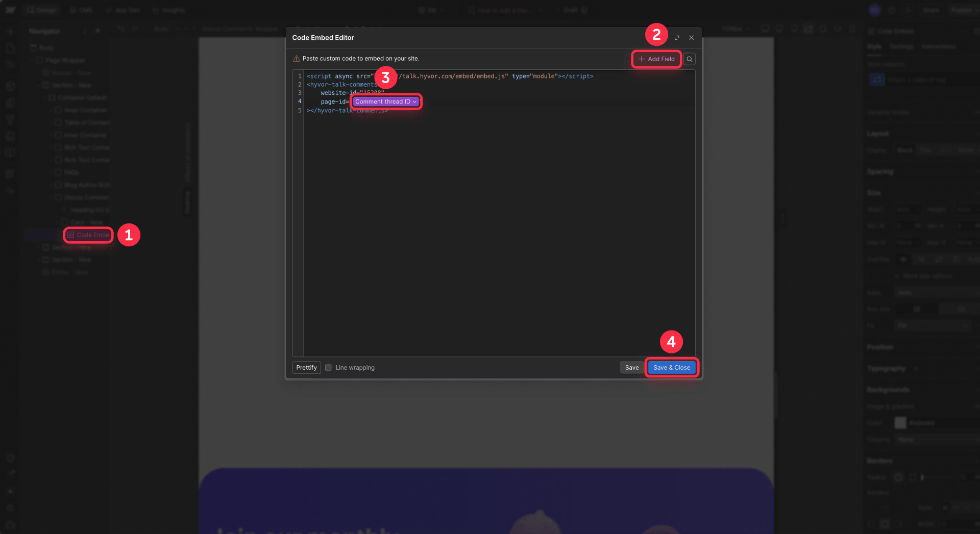Image resolution: width=980 pixels, height=534 pixels.
Task: Switch to the CMS tab
Action: [x=81, y=10]
